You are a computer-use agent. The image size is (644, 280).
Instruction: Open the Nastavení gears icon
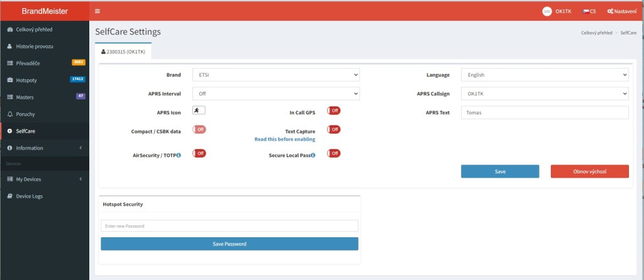point(610,11)
